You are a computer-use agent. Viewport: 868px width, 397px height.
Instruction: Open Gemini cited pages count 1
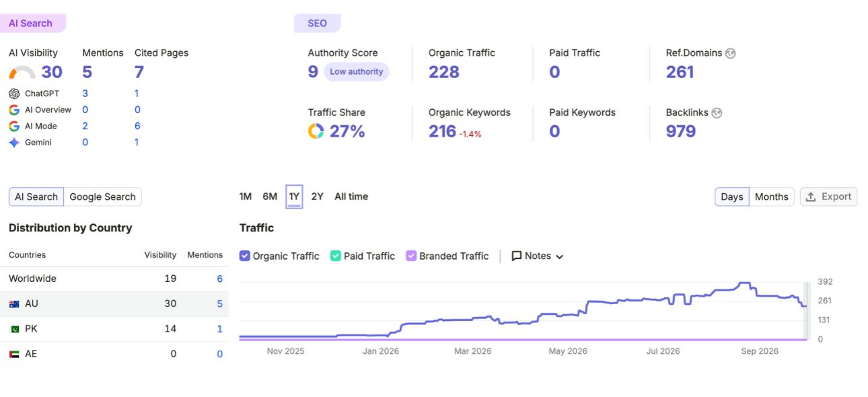tap(137, 142)
